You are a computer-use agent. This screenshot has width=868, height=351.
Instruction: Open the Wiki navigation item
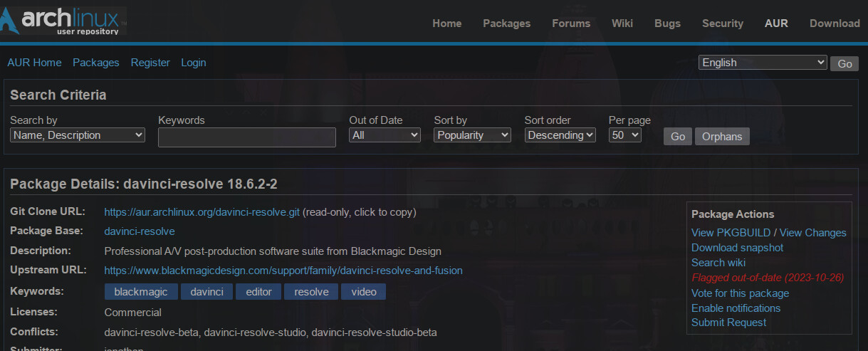tap(622, 23)
